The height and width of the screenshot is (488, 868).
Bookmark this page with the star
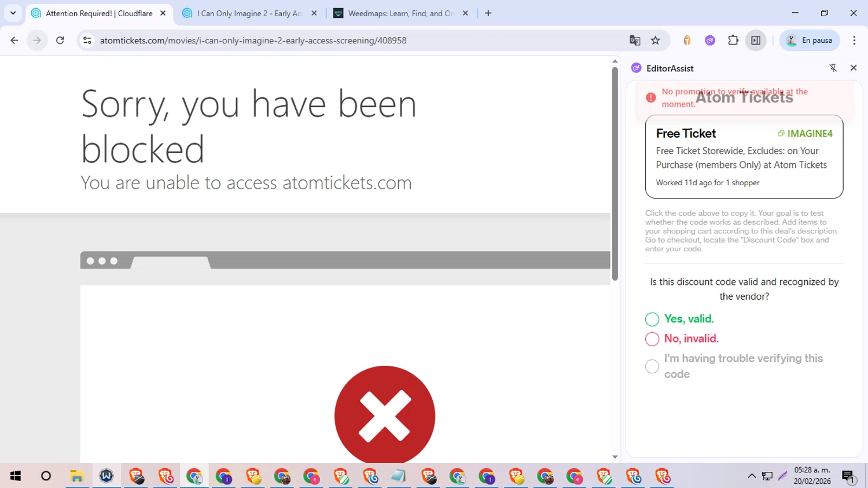(x=656, y=41)
